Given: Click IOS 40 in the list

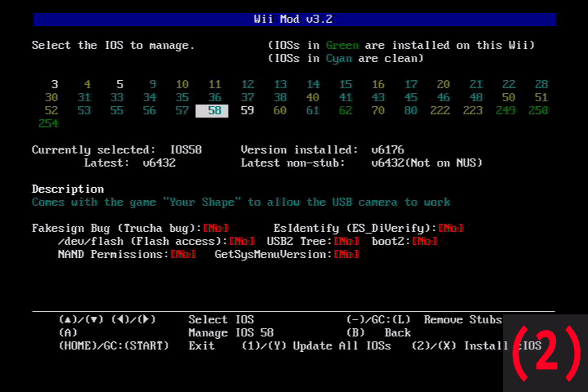Looking at the screenshot, I should click(x=313, y=97).
